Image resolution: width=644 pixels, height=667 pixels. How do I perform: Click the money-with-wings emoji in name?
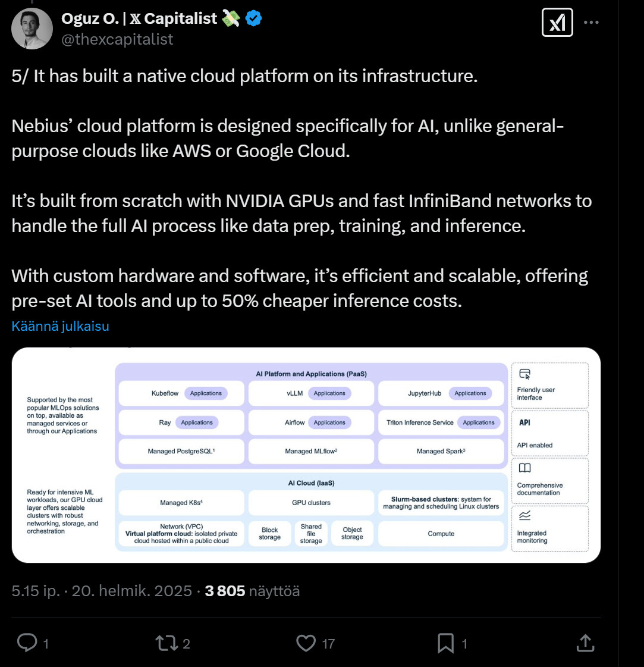click(x=231, y=18)
